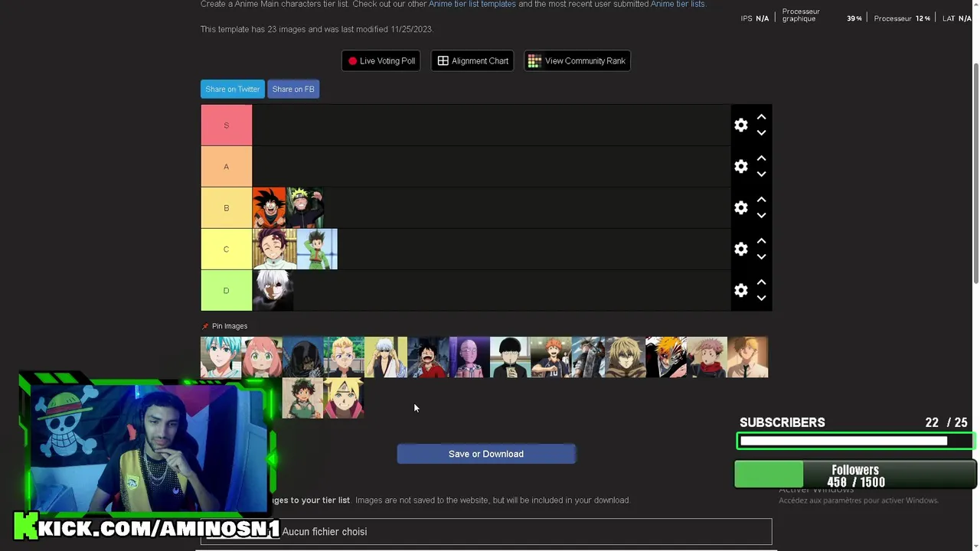
Task: Move B tier row up with arrow
Action: [x=761, y=200]
